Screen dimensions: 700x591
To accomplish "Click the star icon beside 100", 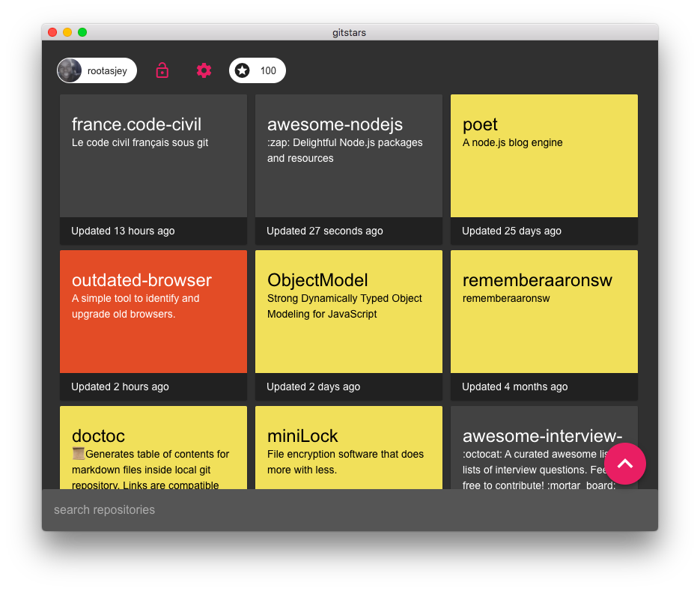I will point(243,70).
